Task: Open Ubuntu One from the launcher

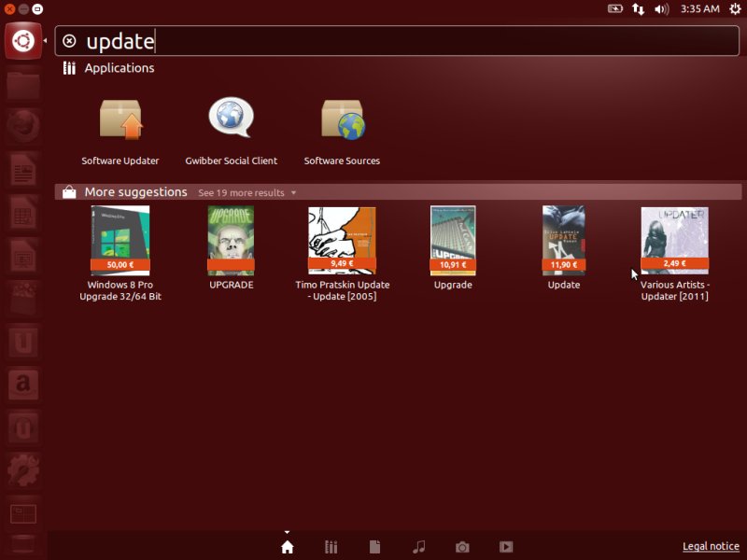Action: tap(22, 341)
